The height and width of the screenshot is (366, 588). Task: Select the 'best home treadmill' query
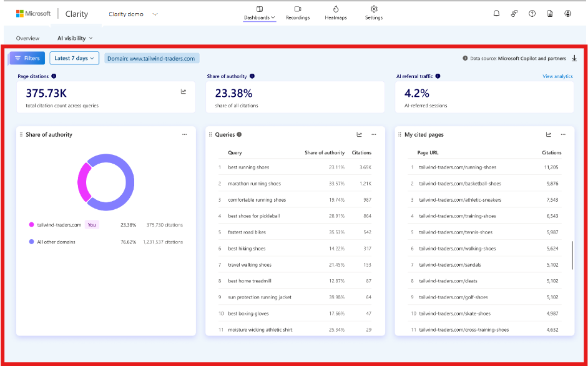click(295, 281)
